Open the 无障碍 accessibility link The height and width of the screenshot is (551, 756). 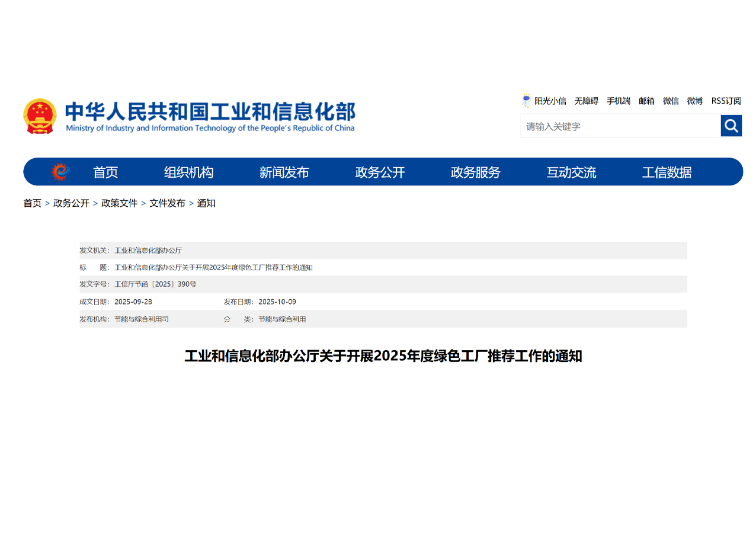(x=586, y=101)
